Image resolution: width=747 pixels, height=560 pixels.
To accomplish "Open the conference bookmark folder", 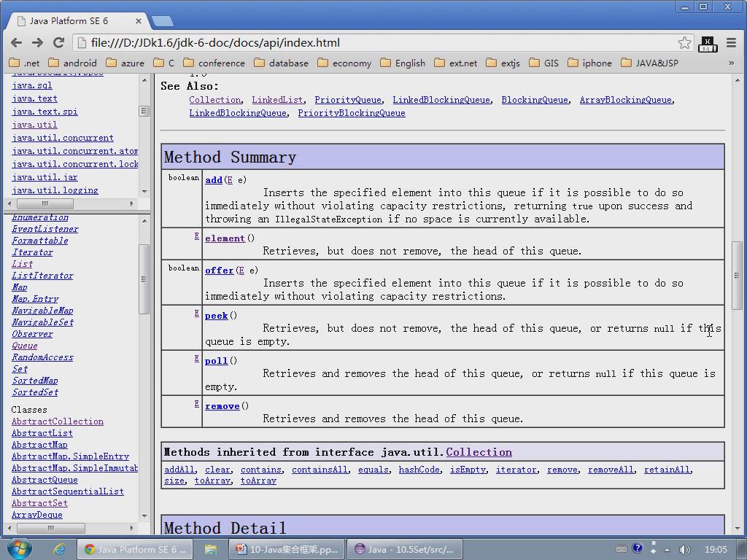I will coord(214,63).
